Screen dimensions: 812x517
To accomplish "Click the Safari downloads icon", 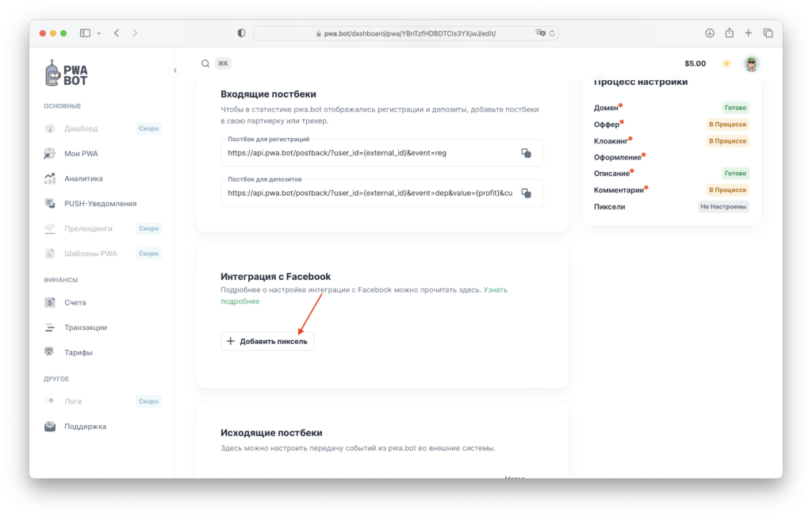I will (x=710, y=33).
